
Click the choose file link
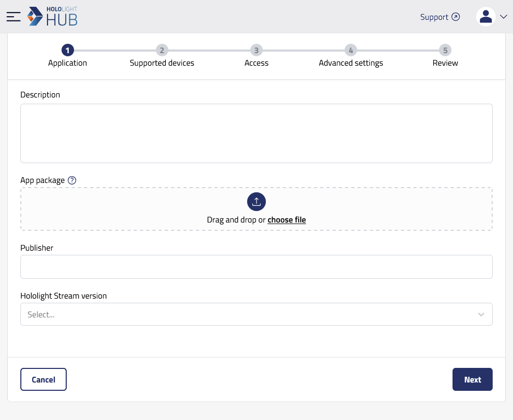[287, 220]
